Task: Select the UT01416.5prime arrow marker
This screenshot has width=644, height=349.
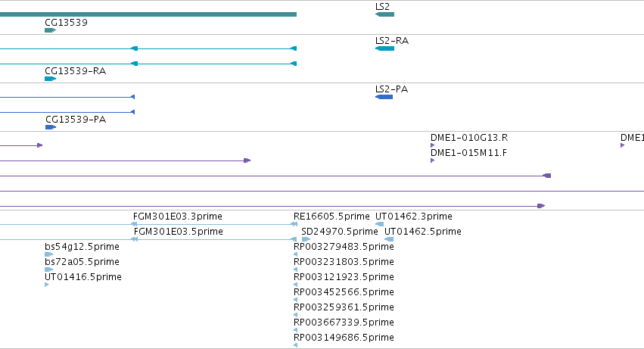Action: (x=47, y=285)
